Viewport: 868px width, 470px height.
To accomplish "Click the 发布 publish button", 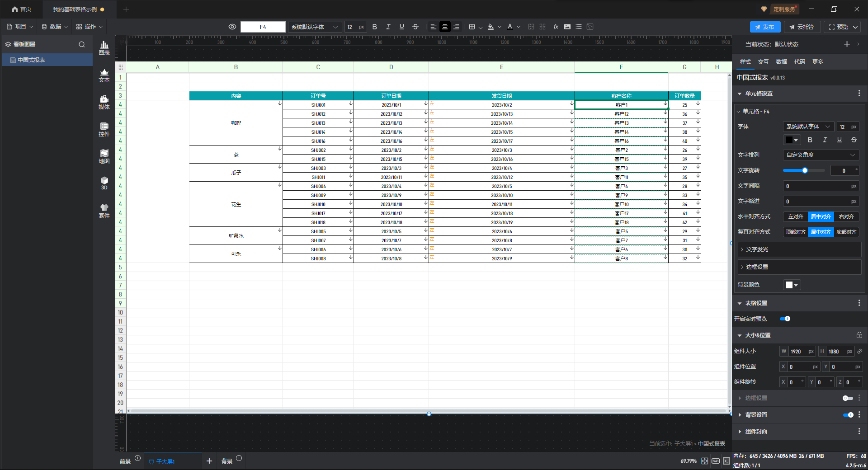I will click(765, 27).
